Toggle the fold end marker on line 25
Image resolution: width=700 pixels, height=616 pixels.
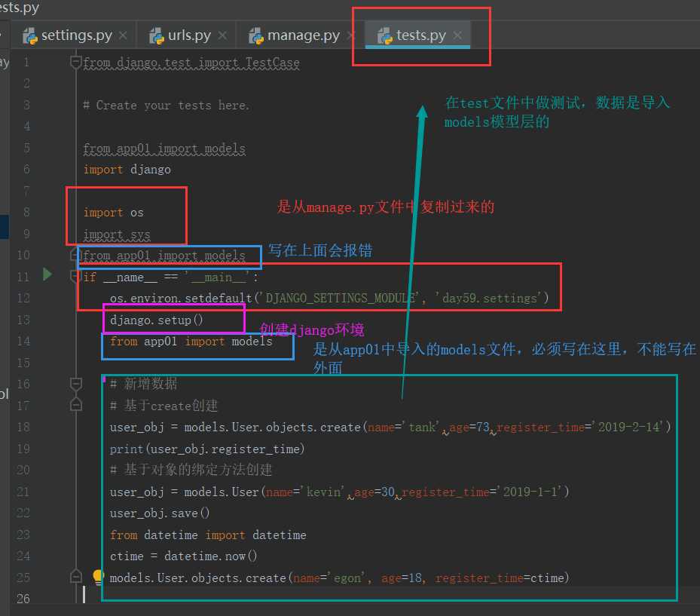(x=76, y=577)
